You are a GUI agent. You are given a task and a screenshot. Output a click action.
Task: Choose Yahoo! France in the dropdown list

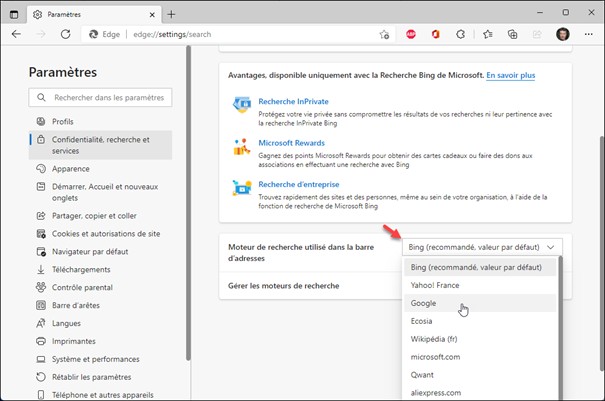tap(435, 285)
